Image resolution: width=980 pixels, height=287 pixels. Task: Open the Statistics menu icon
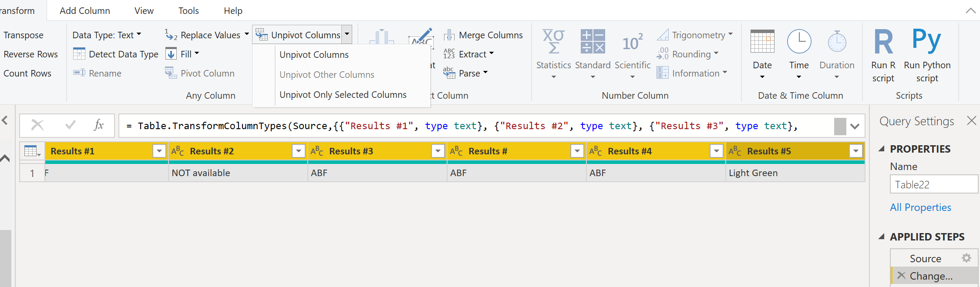(553, 41)
